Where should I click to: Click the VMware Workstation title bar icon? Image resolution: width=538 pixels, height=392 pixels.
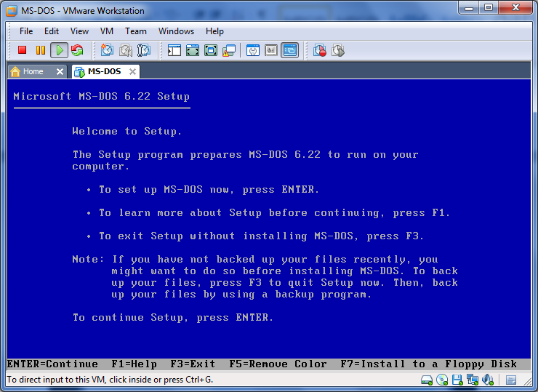pyautogui.click(x=12, y=11)
